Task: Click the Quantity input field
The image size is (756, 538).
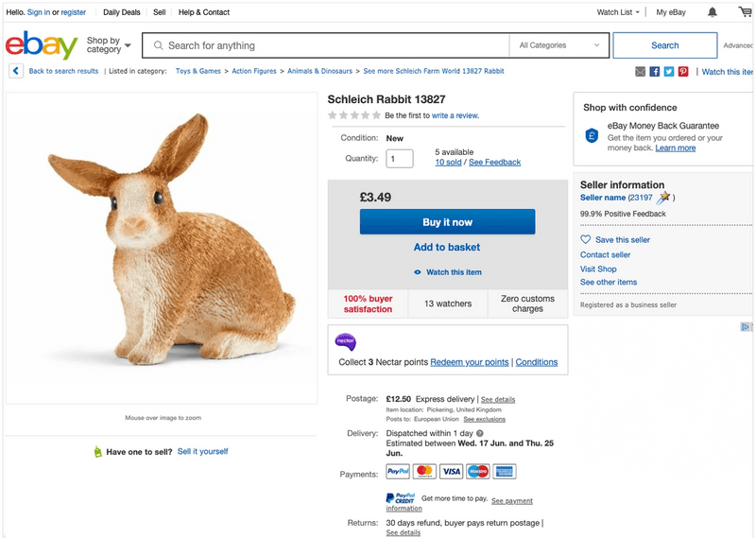Action: coord(400,159)
